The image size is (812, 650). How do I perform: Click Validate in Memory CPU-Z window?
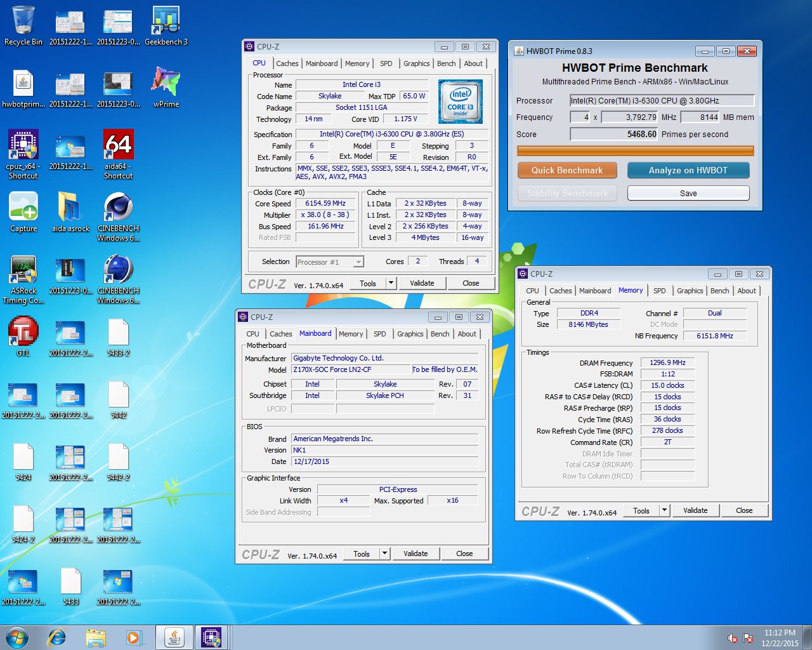tap(695, 510)
